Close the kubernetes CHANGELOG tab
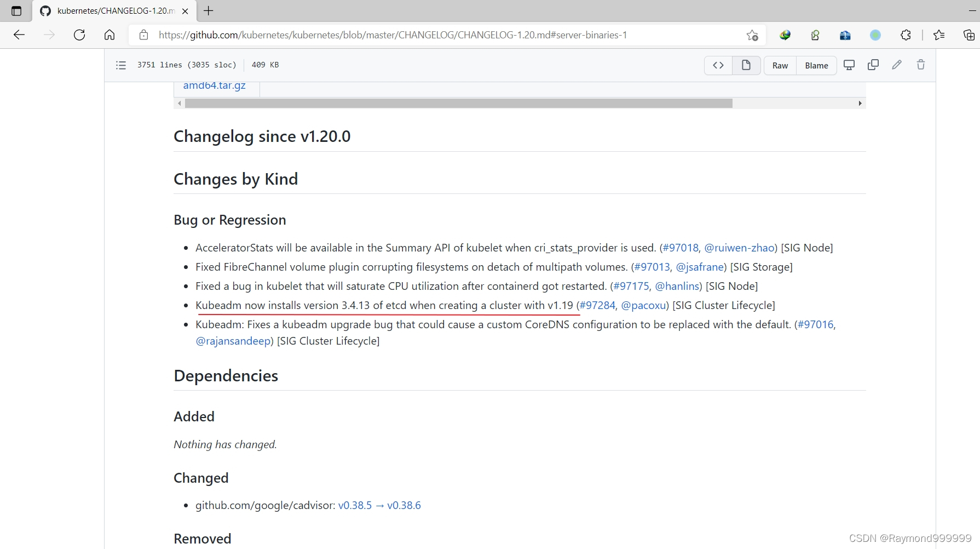Screen dimensions: 980x549 coord(185,11)
